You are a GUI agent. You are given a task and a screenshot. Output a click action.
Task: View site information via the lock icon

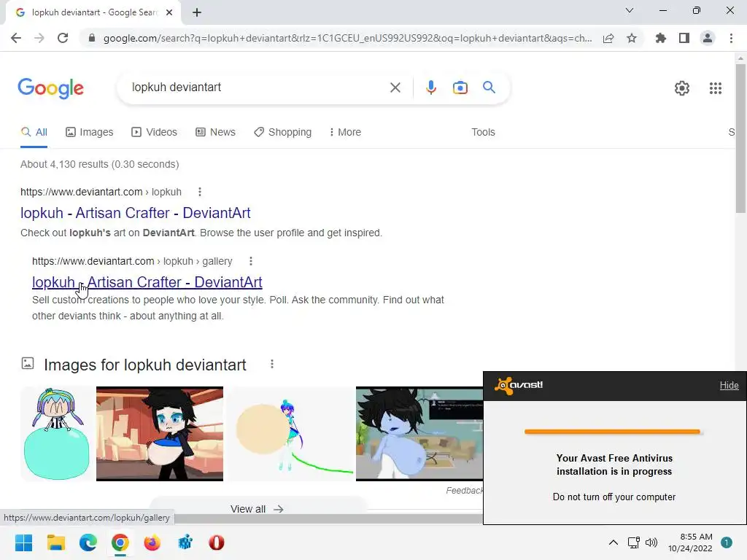click(x=92, y=38)
